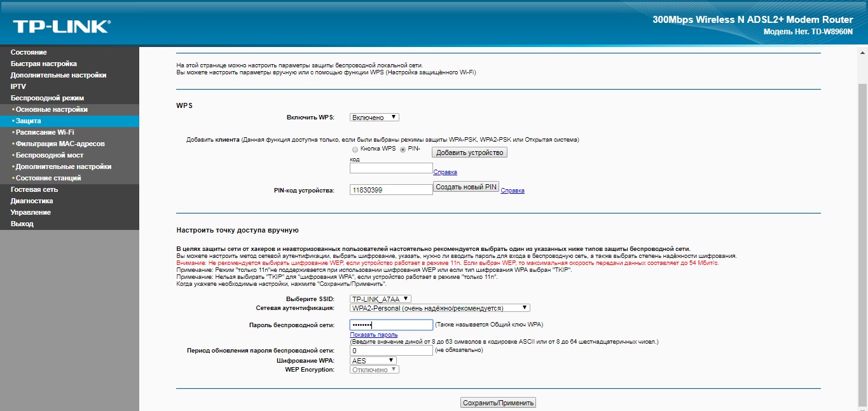Open the Включить WPS dropdown
Viewport: 868px width, 411px height.
click(x=375, y=118)
